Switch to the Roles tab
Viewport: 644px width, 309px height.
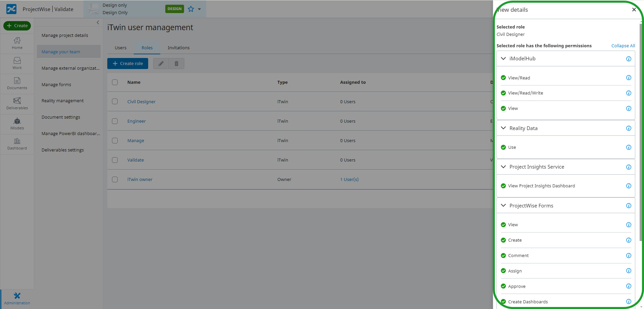point(147,48)
